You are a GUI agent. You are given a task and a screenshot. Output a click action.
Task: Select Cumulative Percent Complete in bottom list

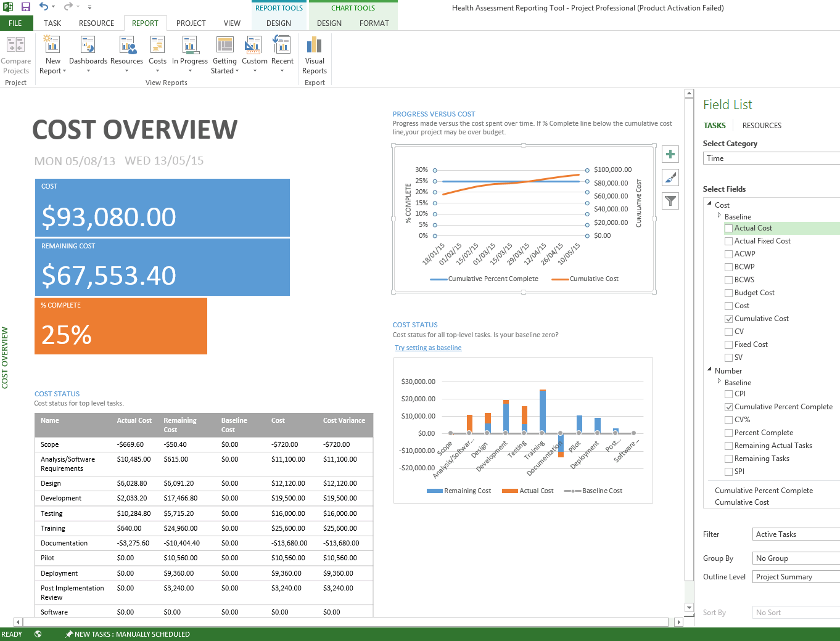[764, 491]
